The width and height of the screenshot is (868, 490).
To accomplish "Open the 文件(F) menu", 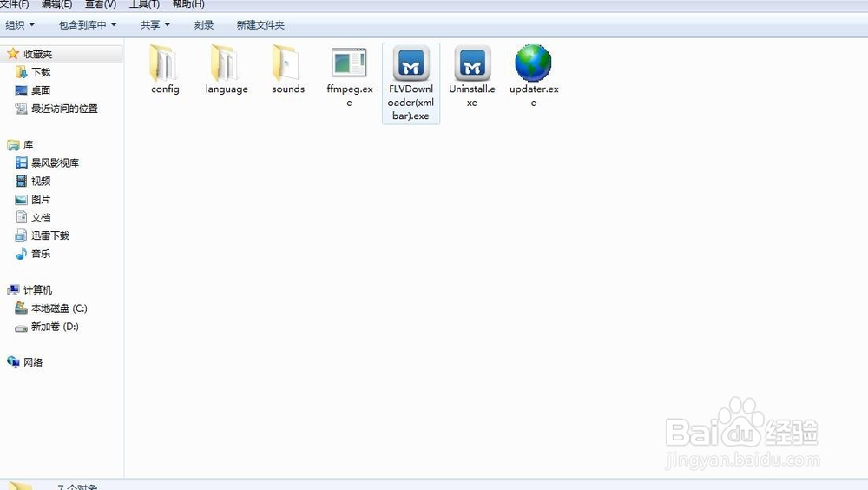I will coord(14,3).
